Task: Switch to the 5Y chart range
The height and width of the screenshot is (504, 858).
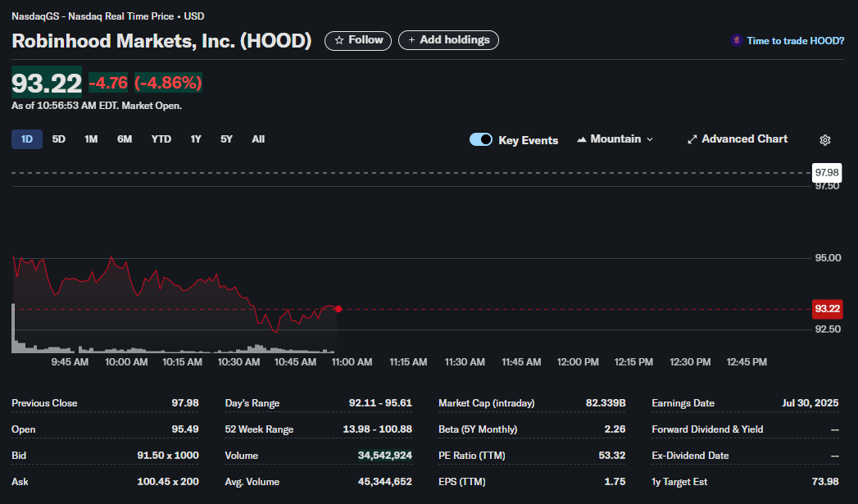Action: coord(226,139)
